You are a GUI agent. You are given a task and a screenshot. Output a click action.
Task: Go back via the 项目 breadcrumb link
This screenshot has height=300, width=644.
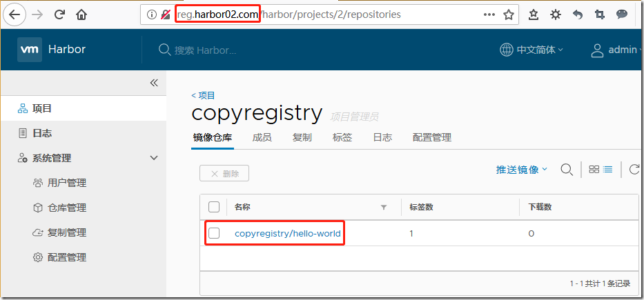pos(204,95)
